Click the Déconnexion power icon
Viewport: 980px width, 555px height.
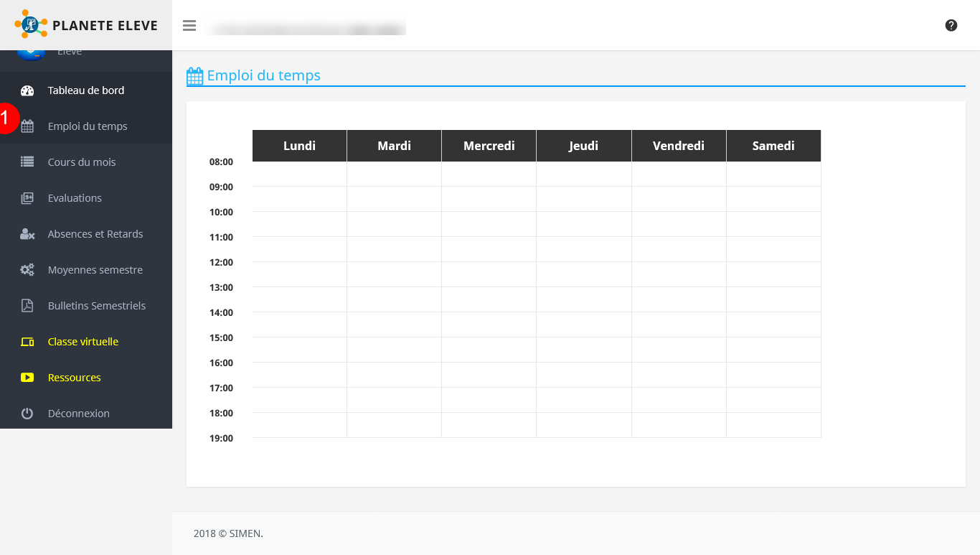click(x=27, y=414)
